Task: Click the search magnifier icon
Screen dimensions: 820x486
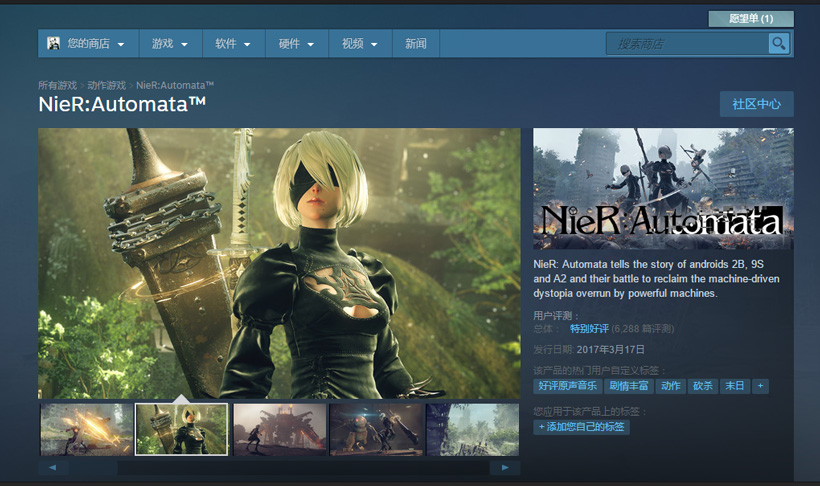Action: 778,43
